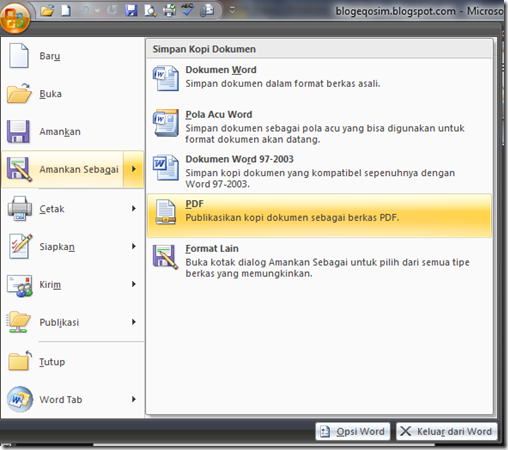Screen dimensions: 508x450
Task: Expand the Amankan Sebagai submenu arrow
Action: (134, 169)
